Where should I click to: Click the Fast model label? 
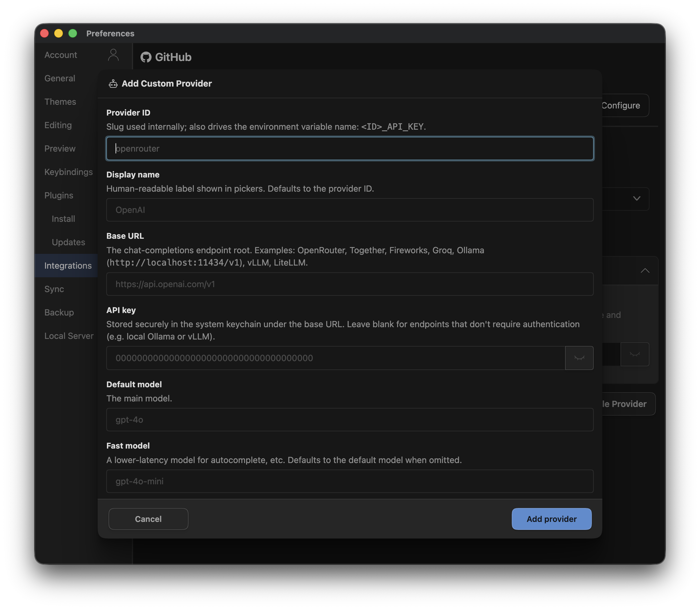[128, 446]
